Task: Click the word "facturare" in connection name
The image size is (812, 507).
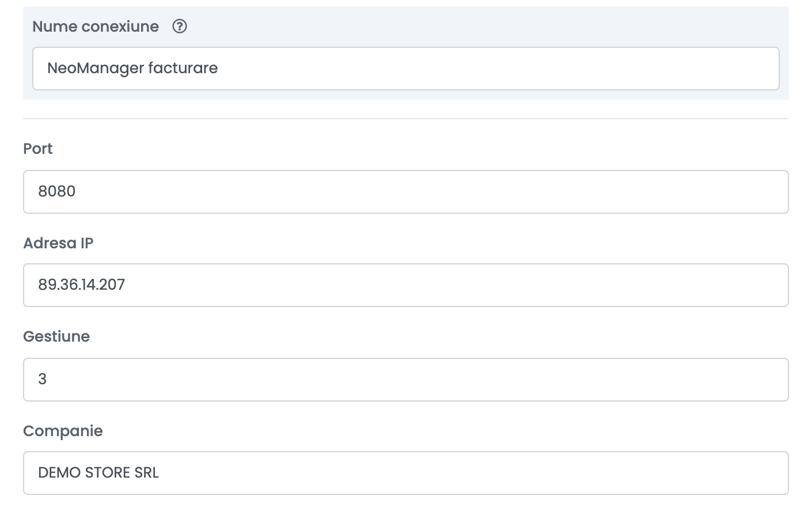Action: 183,68
